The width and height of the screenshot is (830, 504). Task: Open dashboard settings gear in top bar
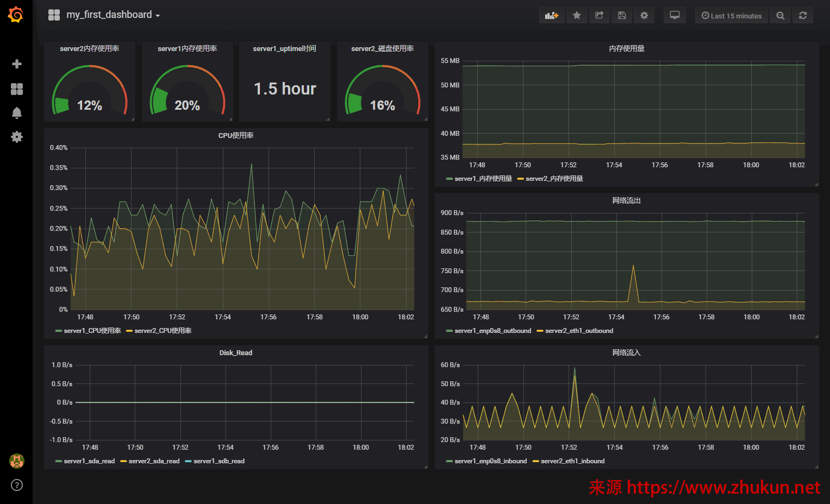point(644,16)
